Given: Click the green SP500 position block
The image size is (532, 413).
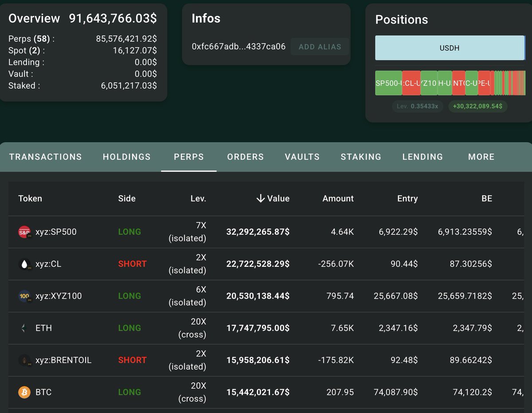Looking at the screenshot, I should (x=388, y=83).
